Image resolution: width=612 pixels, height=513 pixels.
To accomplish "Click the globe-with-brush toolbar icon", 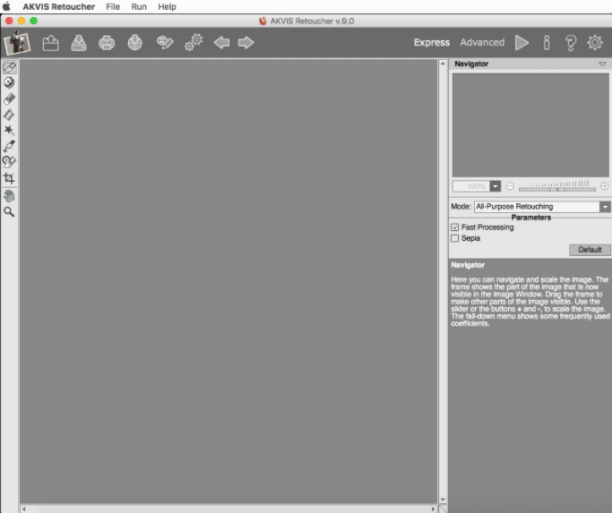I will 165,43.
